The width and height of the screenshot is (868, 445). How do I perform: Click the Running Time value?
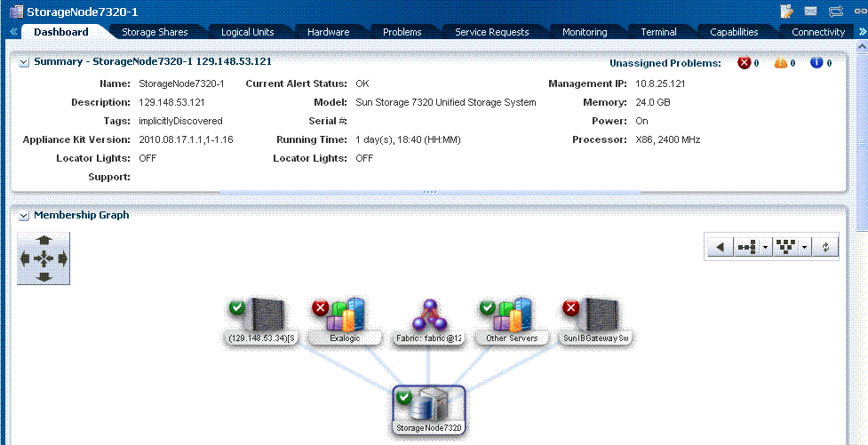408,140
